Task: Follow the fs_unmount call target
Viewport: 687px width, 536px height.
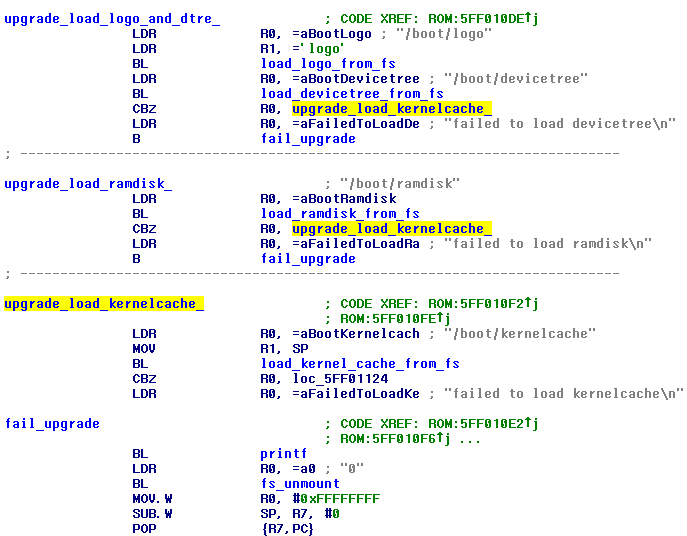Action: pyautogui.click(x=300, y=484)
